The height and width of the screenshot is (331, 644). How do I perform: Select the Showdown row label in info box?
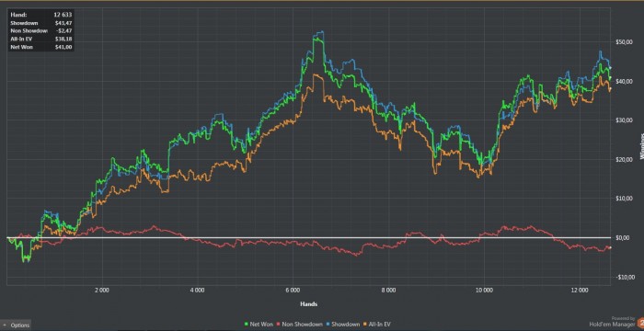pyautogui.click(x=24, y=23)
